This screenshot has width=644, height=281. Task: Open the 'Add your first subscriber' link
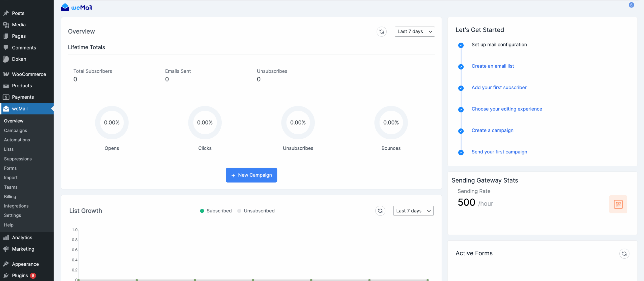(499, 87)
